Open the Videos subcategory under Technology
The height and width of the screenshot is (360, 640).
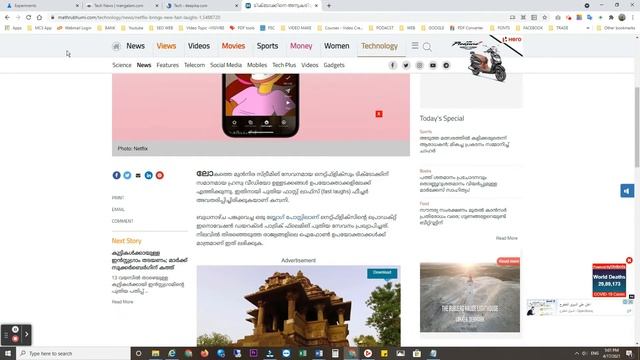click(x=309, y=65)
